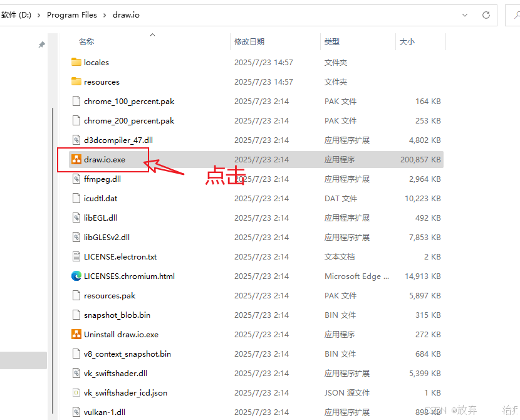The image size is (520, 420).
Task: Refresh the folder with the reload icon
Action: pyautogui.click(x=486, y=15)
